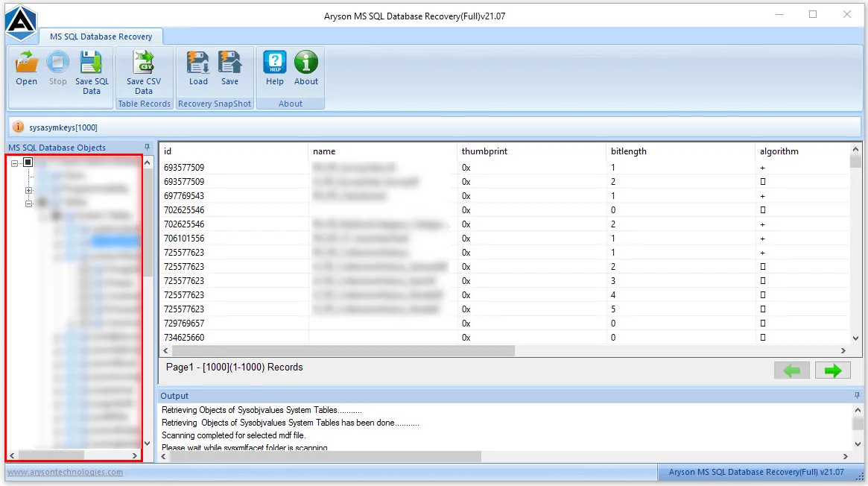Image resolution: width=868 pixels, height=486 pixels.
Task: Click the sysasymkeys[1000] info label
Action: pyautogui.click(x=63, y=127)
